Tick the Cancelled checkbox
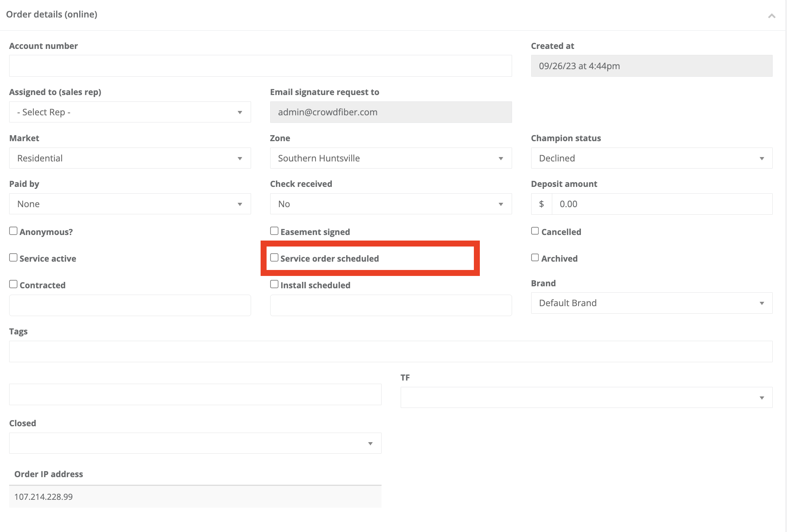 (535, 231)
